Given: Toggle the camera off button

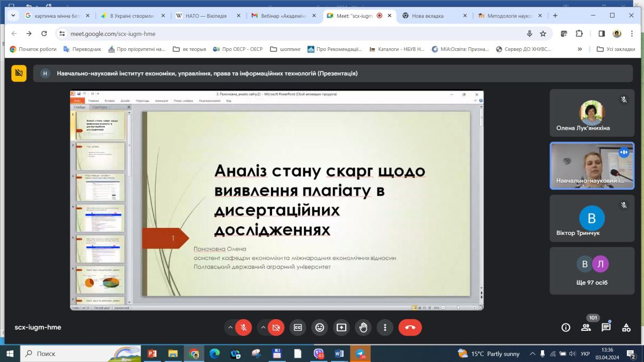Looking at the screenshot, I should point(276,327).
